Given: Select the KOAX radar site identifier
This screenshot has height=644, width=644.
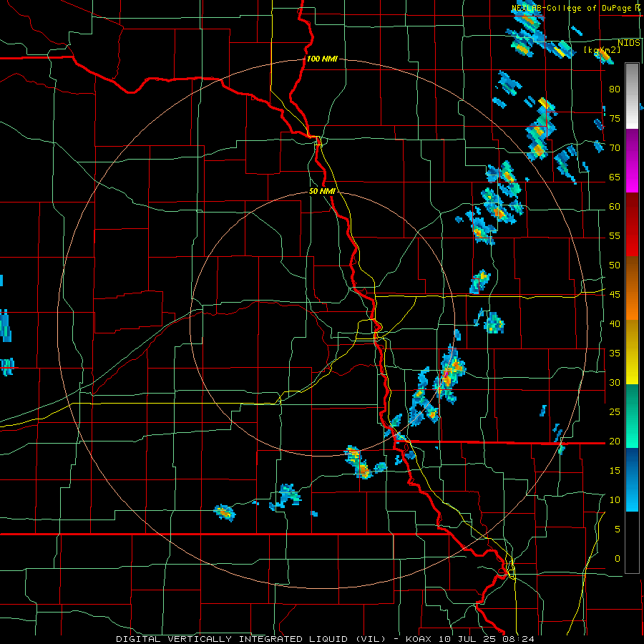Looking at the screenshot, I should point(419,639).
